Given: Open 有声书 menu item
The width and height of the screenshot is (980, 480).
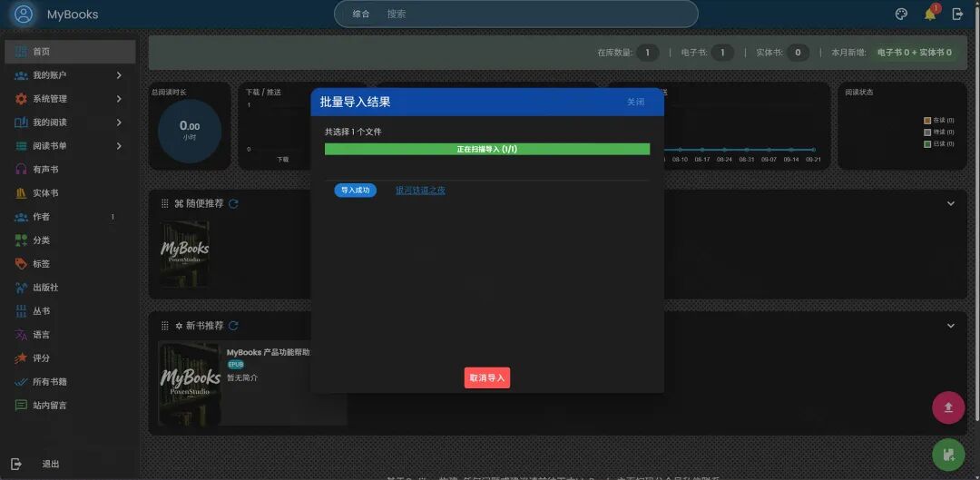Looking at the screenshot, I should click(70, 170).
